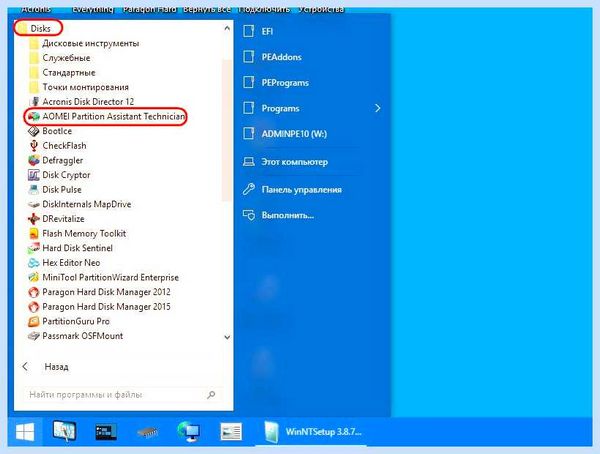Launch Hex Editor Neo icon
The width and height of the screenshot is (600, 454).
(34, 263)
